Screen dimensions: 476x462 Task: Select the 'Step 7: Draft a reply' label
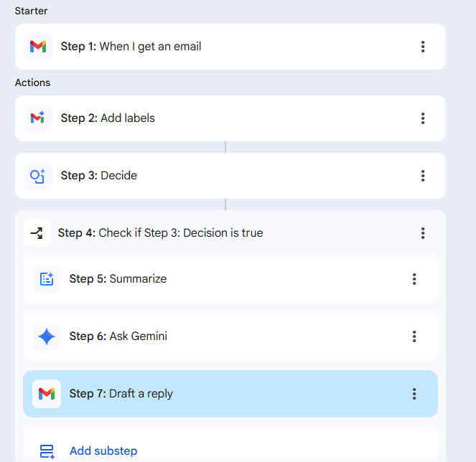click(121, 394)
